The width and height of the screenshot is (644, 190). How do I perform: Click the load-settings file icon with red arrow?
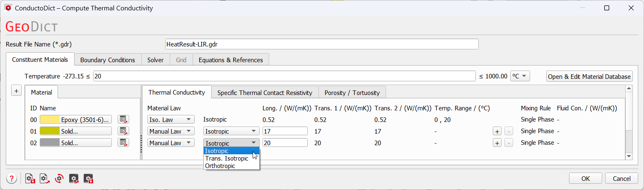45,179
